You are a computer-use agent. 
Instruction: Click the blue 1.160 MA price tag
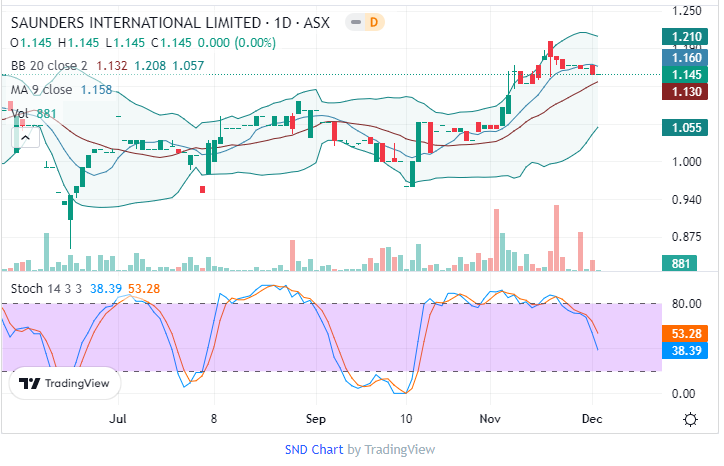tap(685, 57)
